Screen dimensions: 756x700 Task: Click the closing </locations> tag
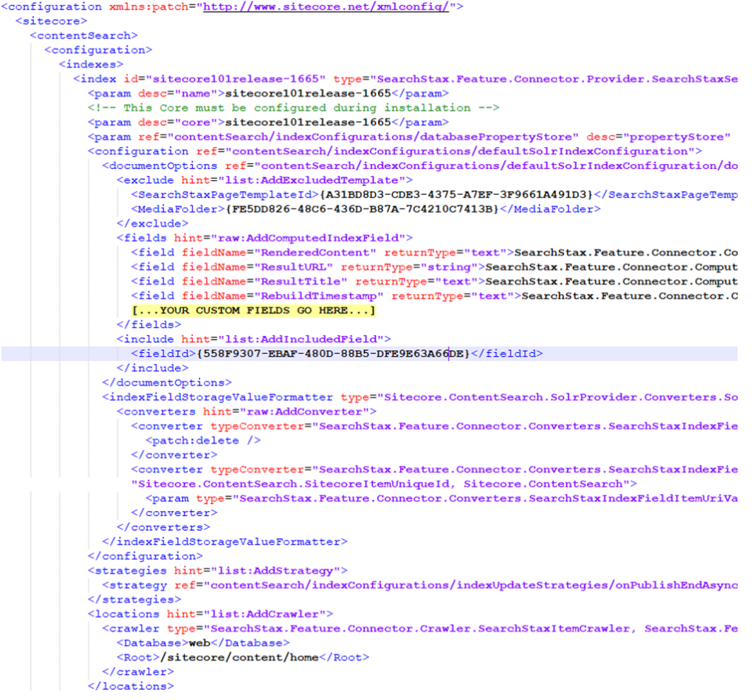tap(131, 687)
